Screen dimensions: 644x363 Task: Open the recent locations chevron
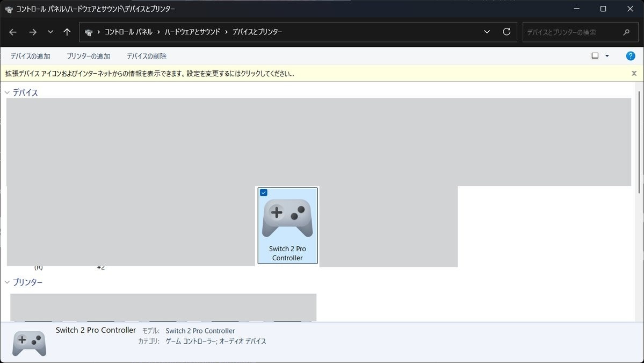pos(50,32)
